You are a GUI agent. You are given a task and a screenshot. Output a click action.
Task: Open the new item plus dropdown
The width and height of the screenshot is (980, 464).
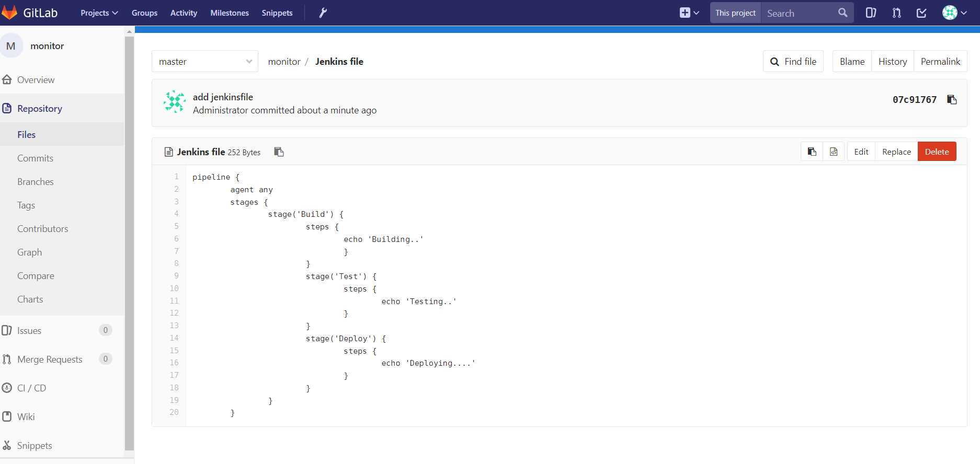click(x=689, y=13)
